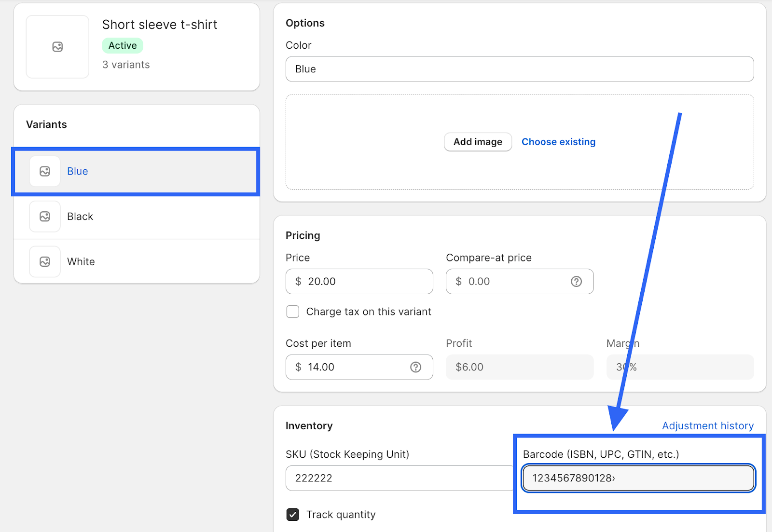The width and height of the screenshot is (772, 532).
Task: Click the Inventory heading
Action: pos(309,426)
